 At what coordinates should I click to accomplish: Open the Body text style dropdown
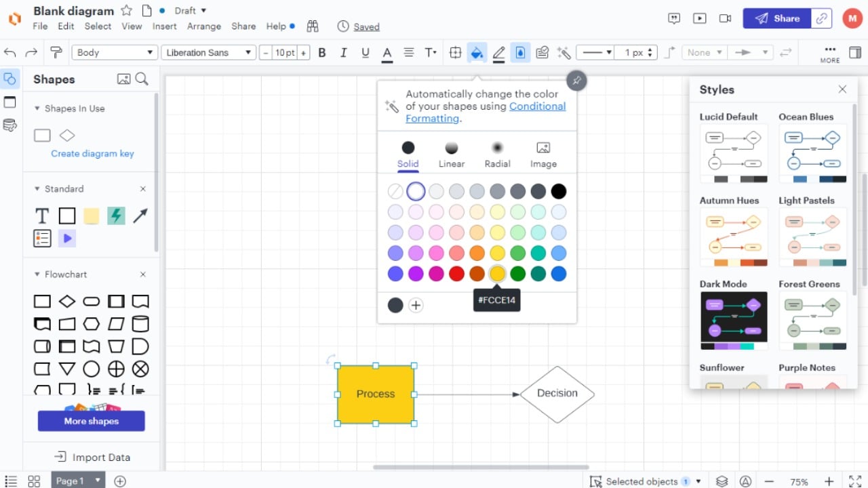(115, 53)
